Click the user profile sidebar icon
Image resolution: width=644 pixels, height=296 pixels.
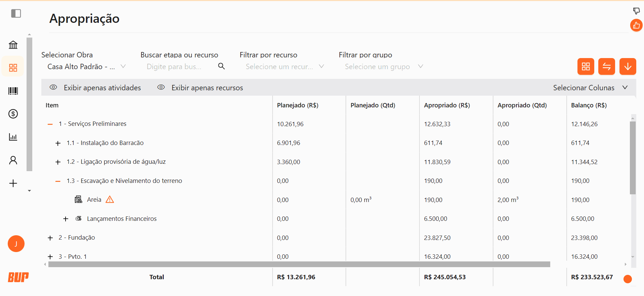[x=13, y=160]
